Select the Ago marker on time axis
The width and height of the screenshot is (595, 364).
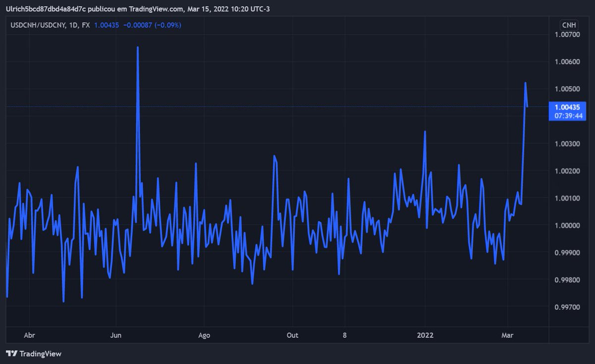point(204,335)
